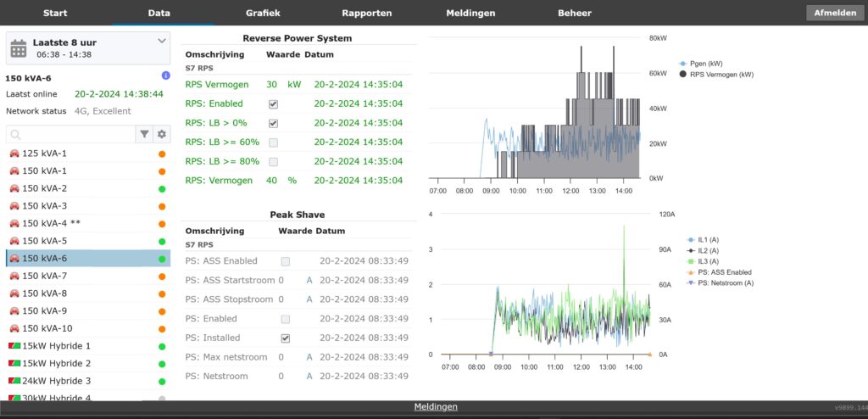Expand the Laatste 8 uur time range dropdown

(x=162, y=41)
